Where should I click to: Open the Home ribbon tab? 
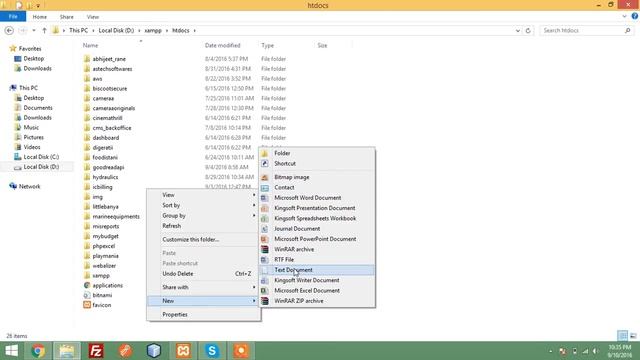tap(40, 17)
